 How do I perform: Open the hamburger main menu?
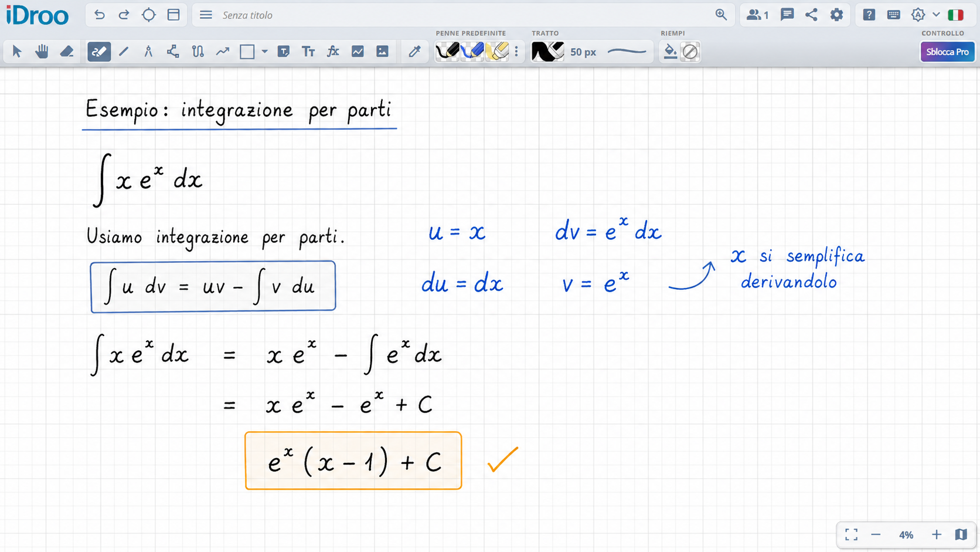206,15
